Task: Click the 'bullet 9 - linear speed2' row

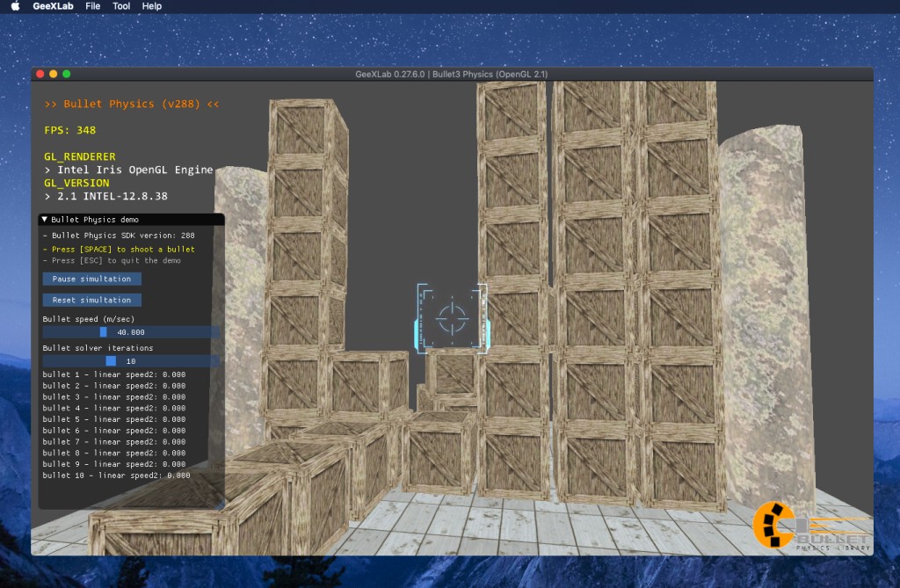Action: tap(114, 464)
